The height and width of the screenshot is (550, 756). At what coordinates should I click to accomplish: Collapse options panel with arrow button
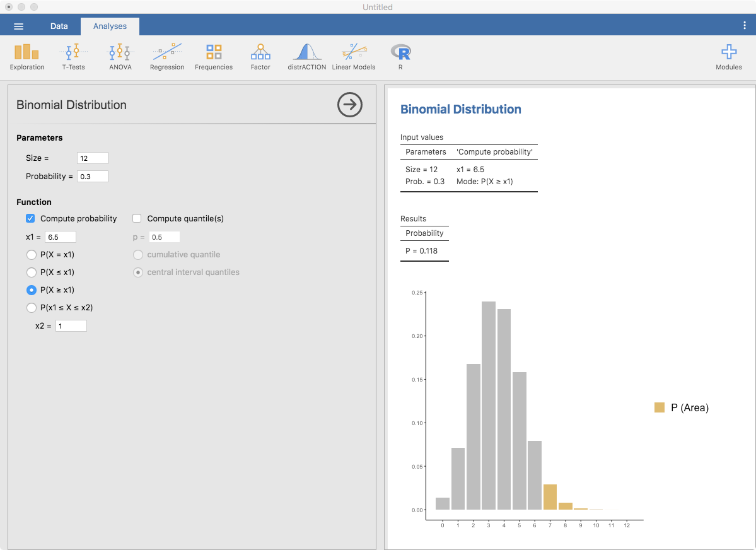coord(350,105)
